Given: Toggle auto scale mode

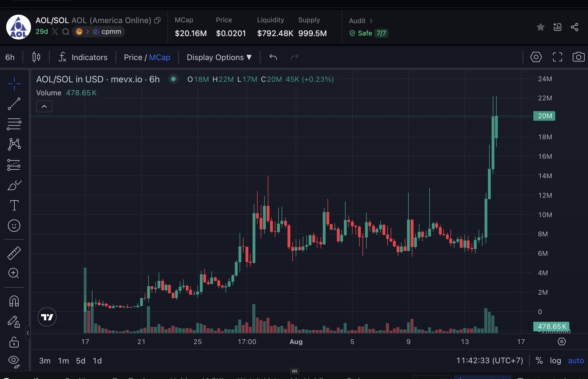Looking at the screenshot, I should point(576,361).
